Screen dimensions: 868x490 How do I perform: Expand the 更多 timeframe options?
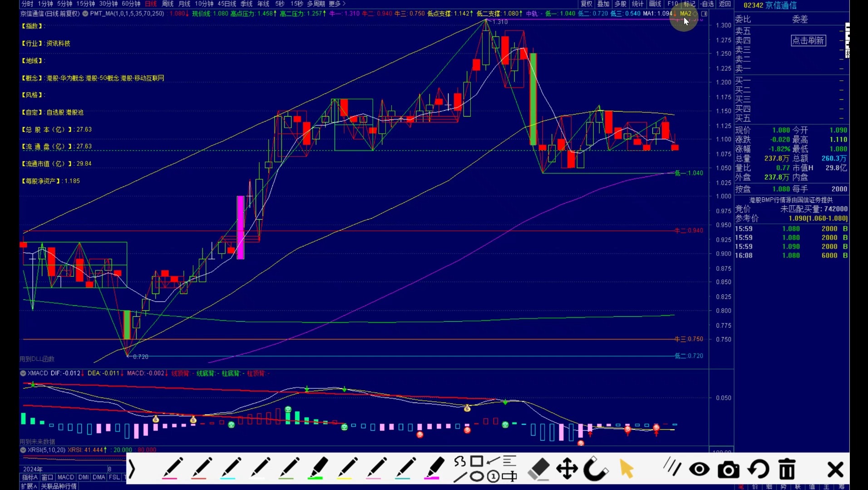[337, 4]
